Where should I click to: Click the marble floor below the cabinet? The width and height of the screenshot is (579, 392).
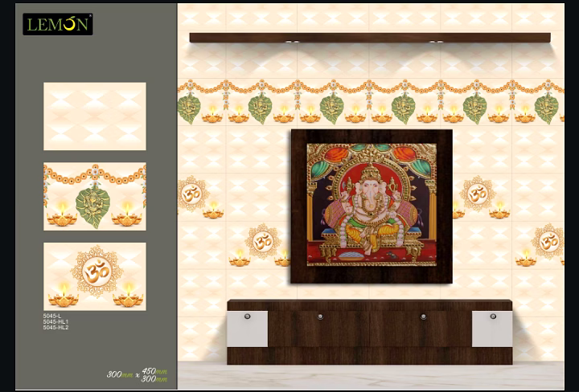pos(371,375)
